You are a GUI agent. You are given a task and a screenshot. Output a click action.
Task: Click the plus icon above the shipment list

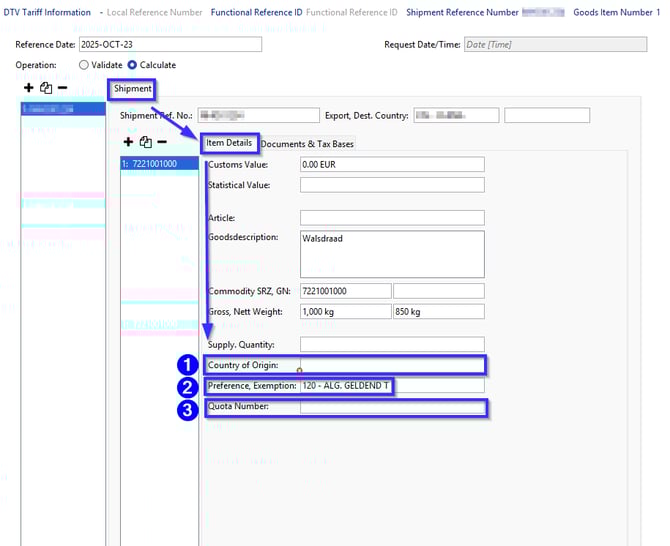coord(28,88)
